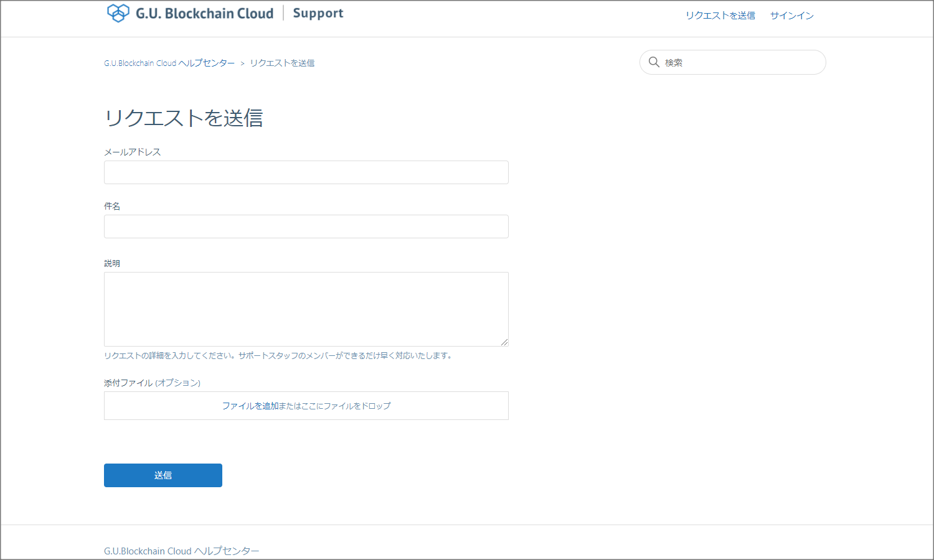Click the リクエストを送信 page heading

184,118
